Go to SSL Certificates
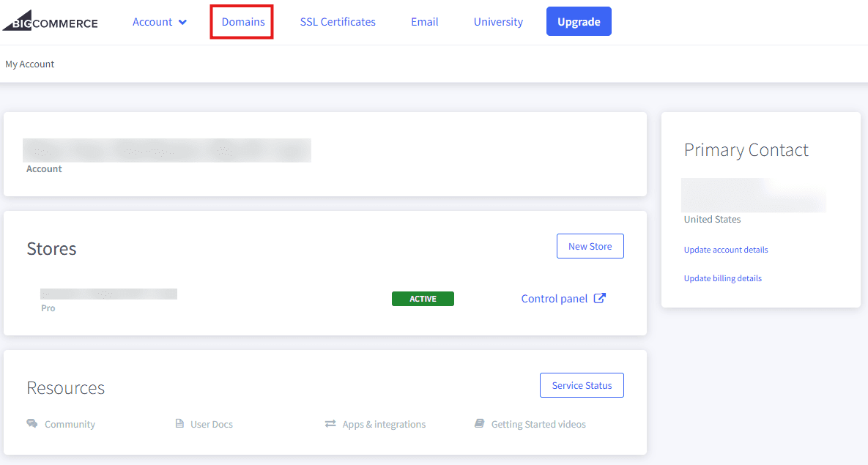The image size is (868, 465). click(x=338, y=22)
